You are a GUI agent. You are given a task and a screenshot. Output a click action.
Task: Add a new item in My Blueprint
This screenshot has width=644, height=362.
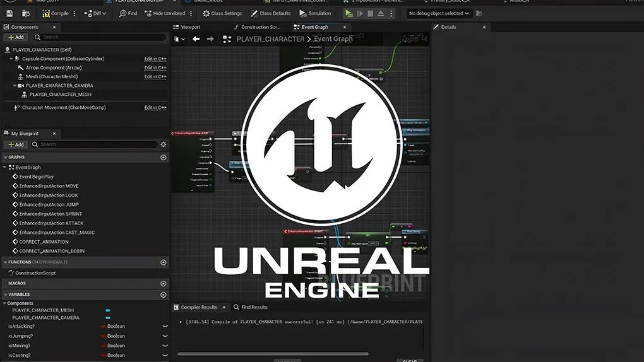[x=16, y=144]
